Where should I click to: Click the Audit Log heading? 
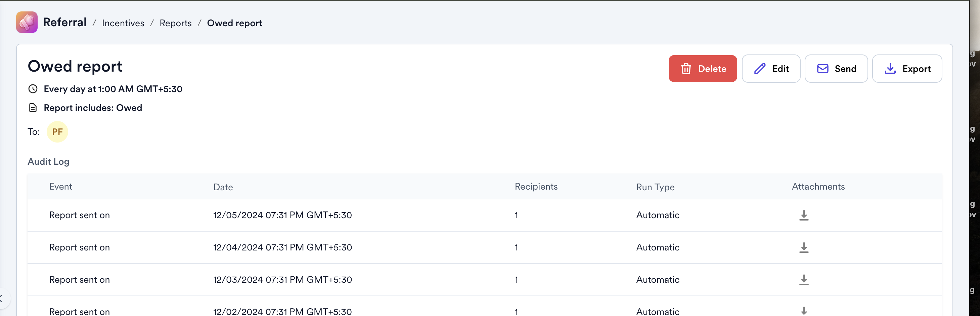pos(48,161)
